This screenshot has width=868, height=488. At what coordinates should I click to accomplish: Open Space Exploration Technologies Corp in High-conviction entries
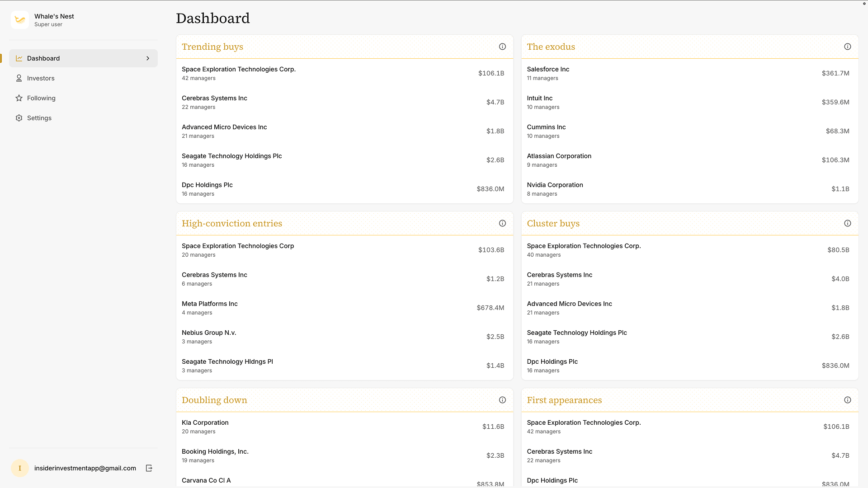(344, 250)
